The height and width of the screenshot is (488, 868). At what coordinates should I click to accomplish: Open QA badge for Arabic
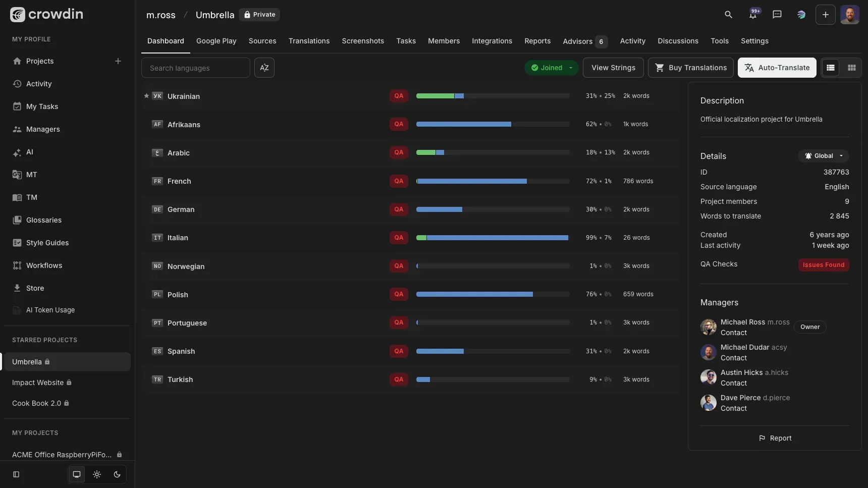(399, 152)
